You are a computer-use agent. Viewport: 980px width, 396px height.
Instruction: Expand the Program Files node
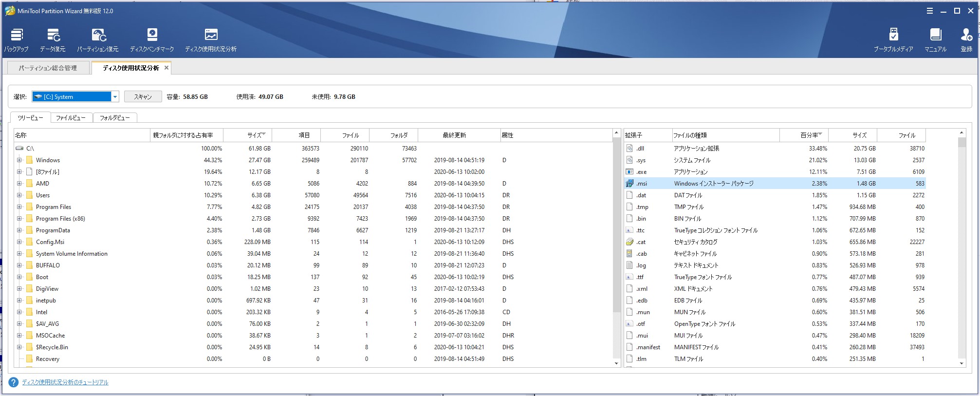tap(19, 207)
